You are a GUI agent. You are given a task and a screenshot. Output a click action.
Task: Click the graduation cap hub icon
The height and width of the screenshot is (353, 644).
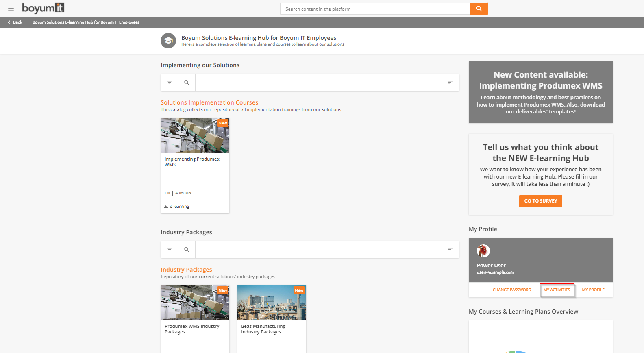tap(168, 41)
